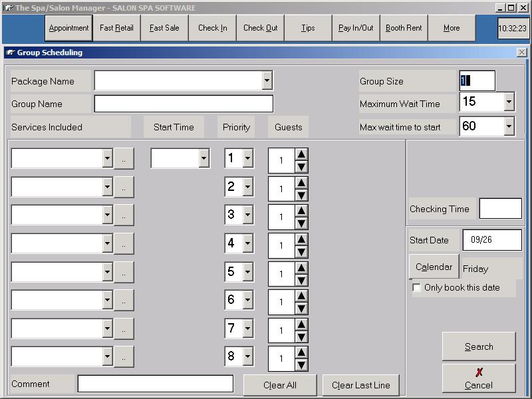
Task: Open the Booth Rent section
Action: click(404, 28)
